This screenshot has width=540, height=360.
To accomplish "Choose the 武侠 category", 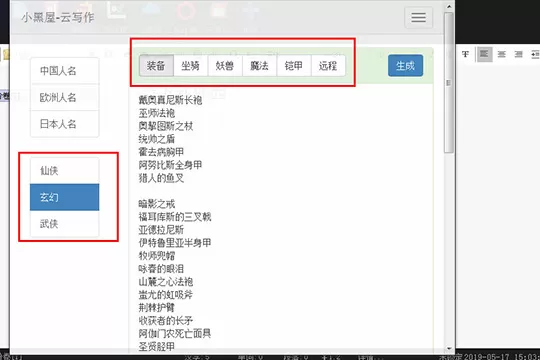I will 65,224.
